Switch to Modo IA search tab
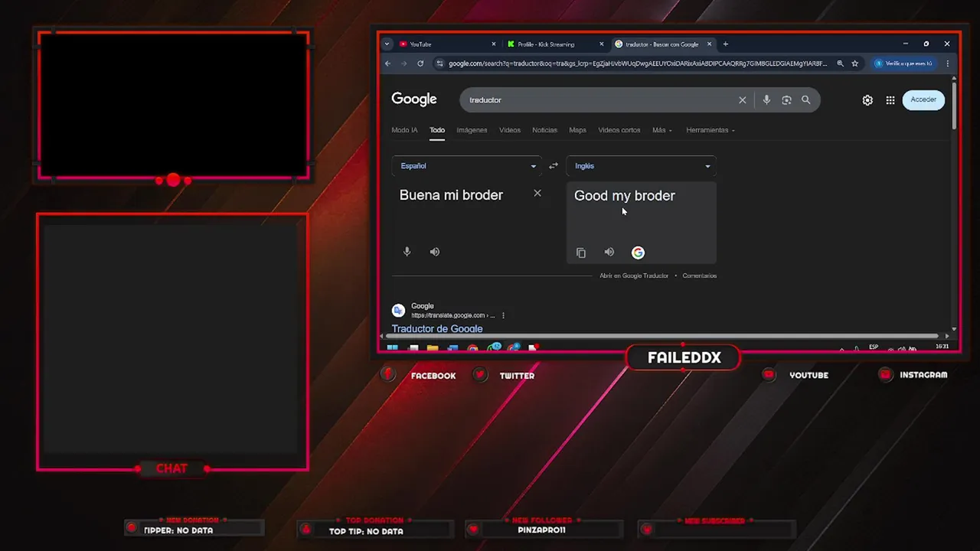The image size is (980, 551). point(404,130)
